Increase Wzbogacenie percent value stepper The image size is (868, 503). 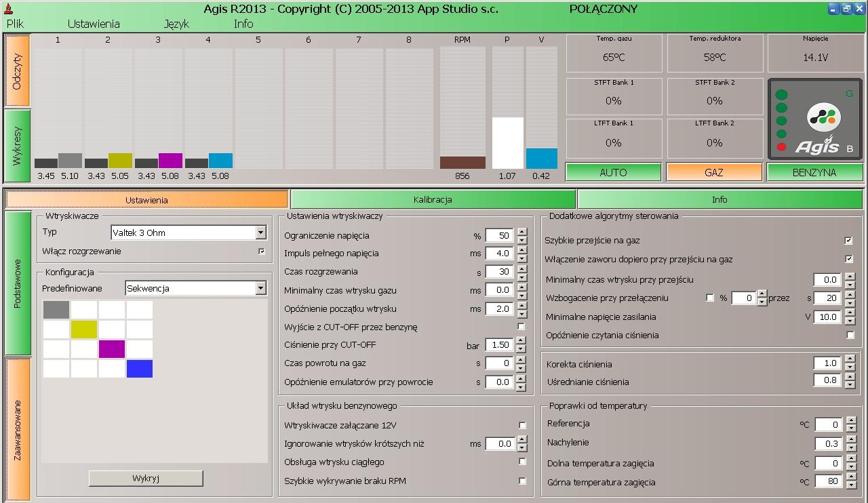point(762,294)
